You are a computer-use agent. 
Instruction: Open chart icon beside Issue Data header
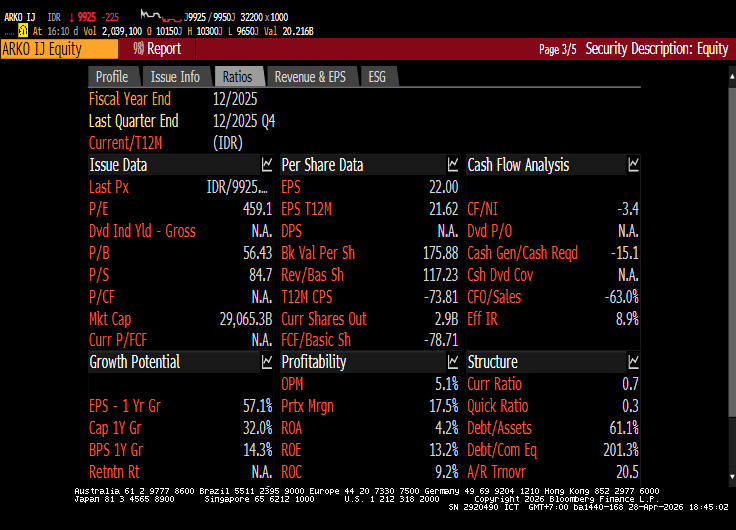pyautogui.click(x=267, y=165)
